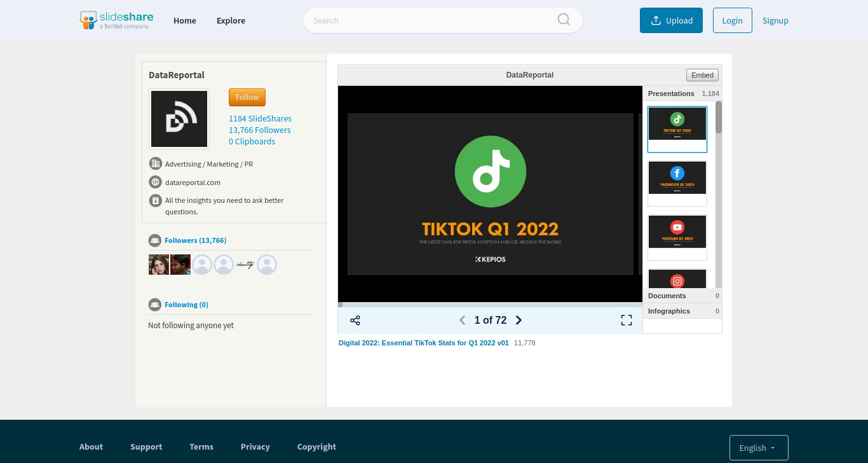Image resolution: width=868 pixels, height=463 pixels.
Task: Go to previous slide arrow
Action: (463, 321)
